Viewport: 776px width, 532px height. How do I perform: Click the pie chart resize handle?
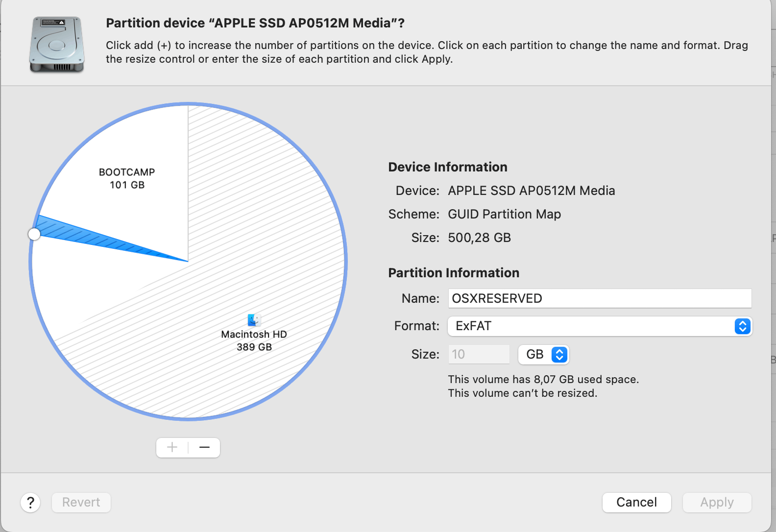coord(34,234)
